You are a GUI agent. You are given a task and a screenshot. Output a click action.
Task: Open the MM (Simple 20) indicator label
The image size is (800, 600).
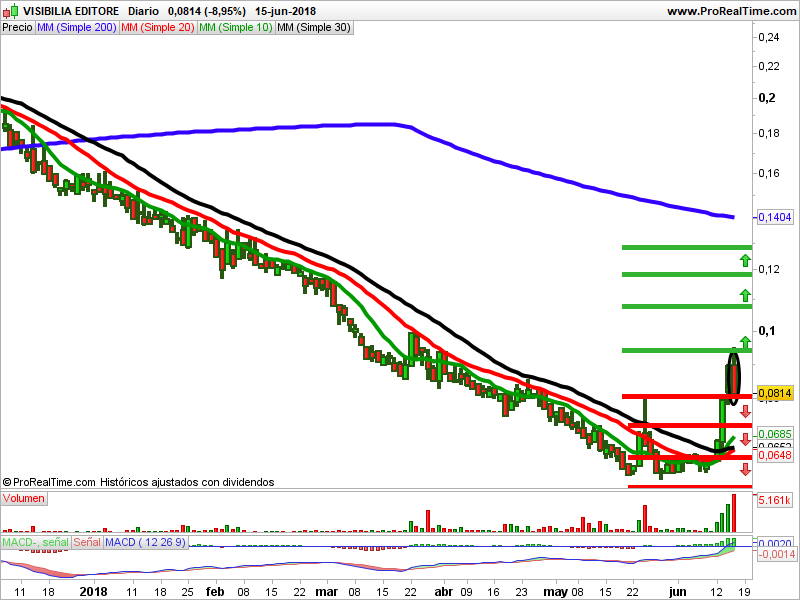pos(158,28)
